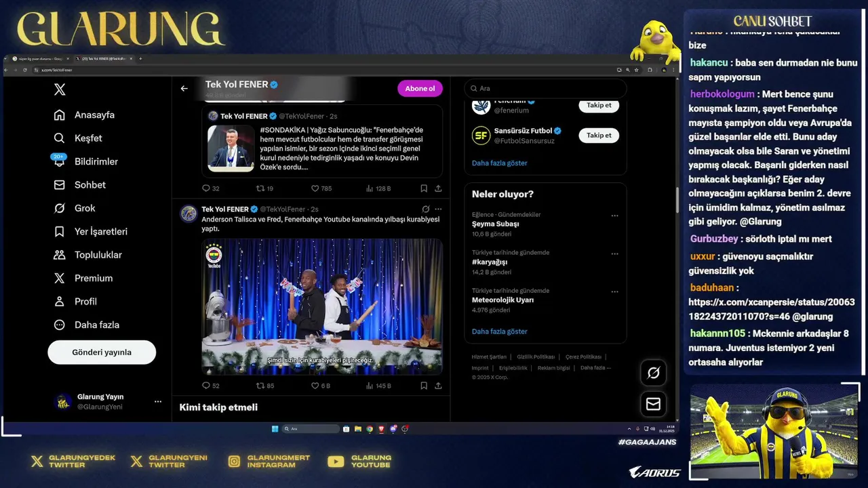Bookmark the Sabuncuoğlu quote tweet
The height and width of the screenshot is (488, 868).
click(x=424, y=188)
